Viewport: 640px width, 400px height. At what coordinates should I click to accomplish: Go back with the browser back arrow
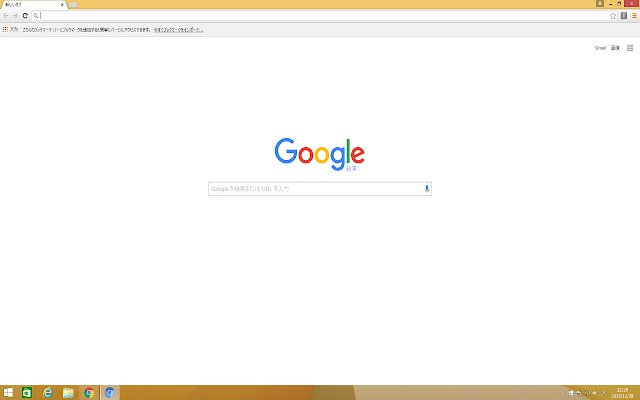click(x=6, y=16)
